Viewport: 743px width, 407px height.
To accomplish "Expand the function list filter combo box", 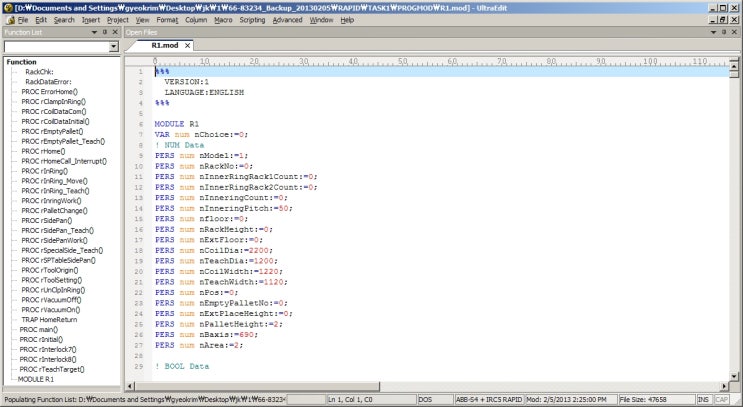I will pyautogui.click(x=114, y=46).
